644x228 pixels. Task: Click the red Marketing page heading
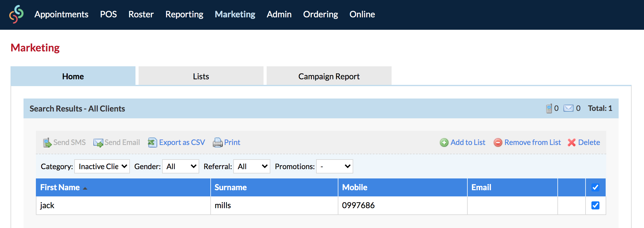(35, 48)
